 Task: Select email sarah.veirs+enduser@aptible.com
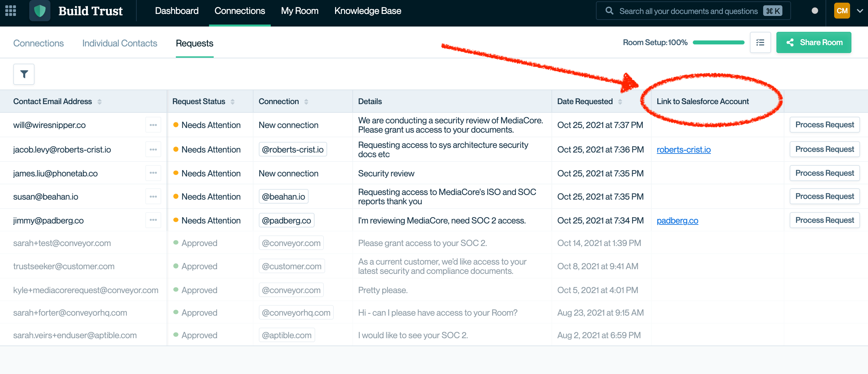(75, 335)
